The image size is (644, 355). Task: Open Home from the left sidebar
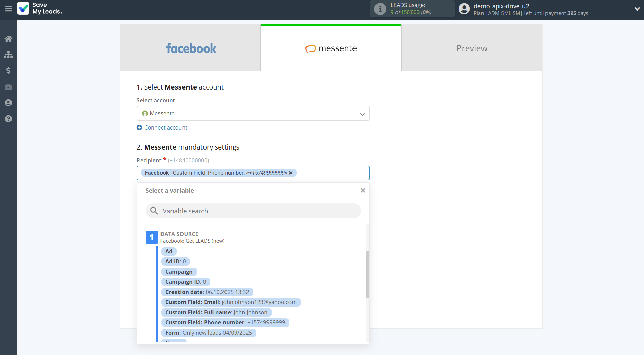[x=8, y=38]
